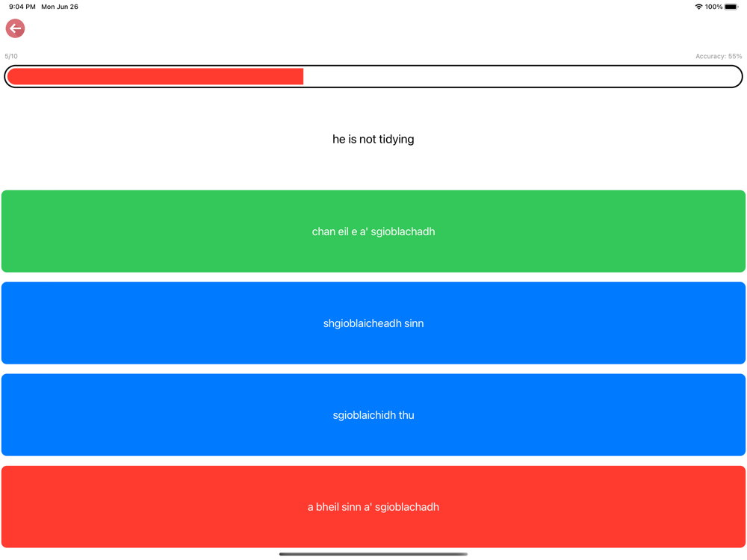747x560 pixels.
Task: Tap the 'Mon Jun 26' date
Action: pos(60,7)
